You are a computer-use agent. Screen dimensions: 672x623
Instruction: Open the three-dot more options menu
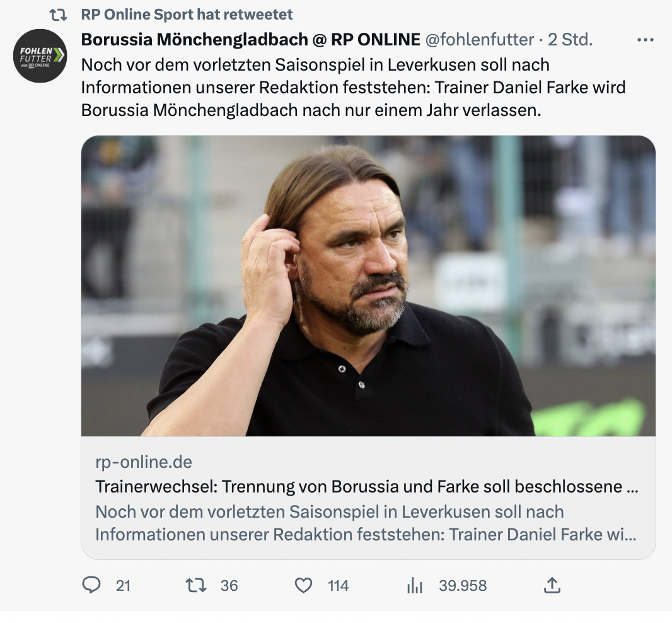click(646, 40)
